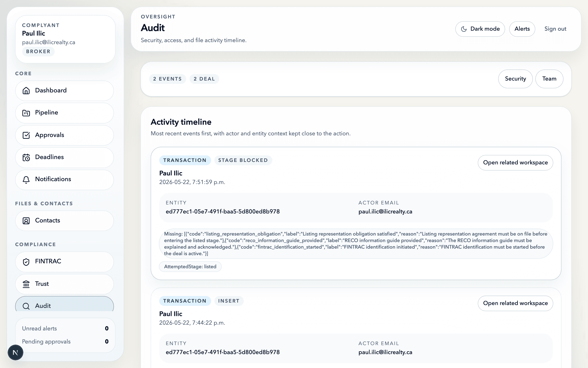588x368 pixels.
Task: Click timestamp 7:44:22 p.m.
Action: (192, 323)
